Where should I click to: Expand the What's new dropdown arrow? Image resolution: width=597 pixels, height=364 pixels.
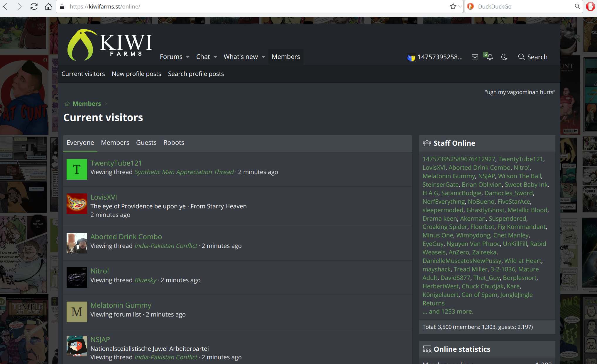click(x=263, y=57)
